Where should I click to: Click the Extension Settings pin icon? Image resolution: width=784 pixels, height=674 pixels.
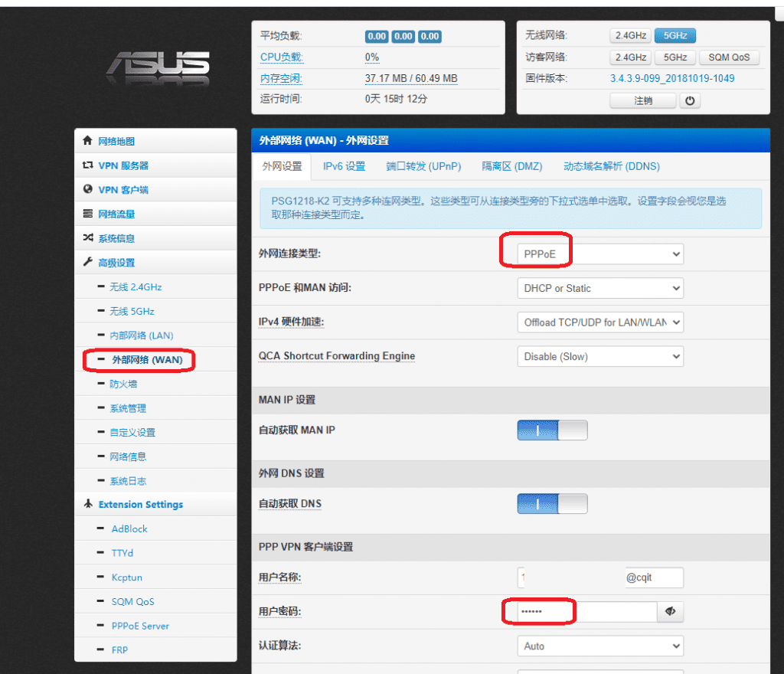pos(88,503)
